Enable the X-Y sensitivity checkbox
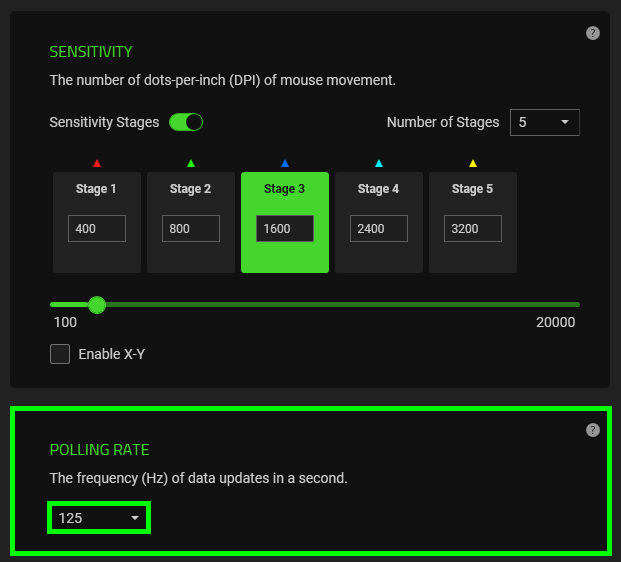This screenshot has width=621, height=562. [60, 354]
